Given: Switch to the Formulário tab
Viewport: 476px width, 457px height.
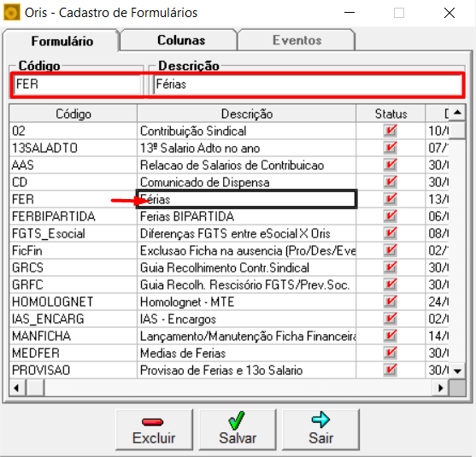Looking at the screenshot, I should coord(62,41).
